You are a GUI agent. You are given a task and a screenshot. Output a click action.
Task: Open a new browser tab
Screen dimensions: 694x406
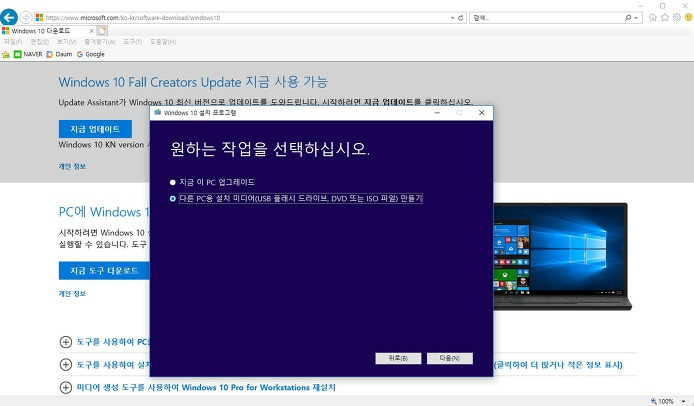click(102, 31)
